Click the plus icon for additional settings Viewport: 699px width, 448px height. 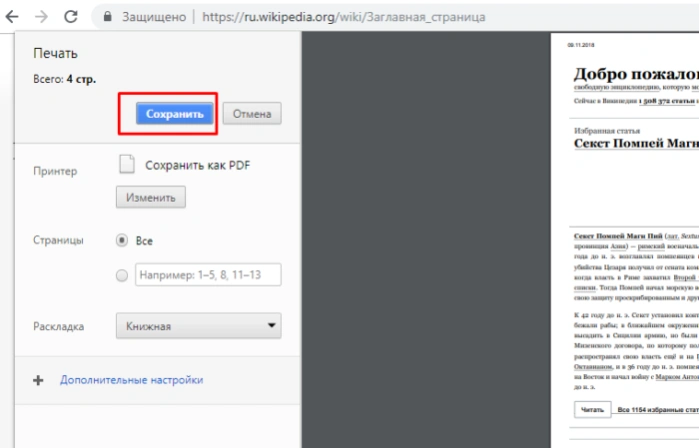38,380
